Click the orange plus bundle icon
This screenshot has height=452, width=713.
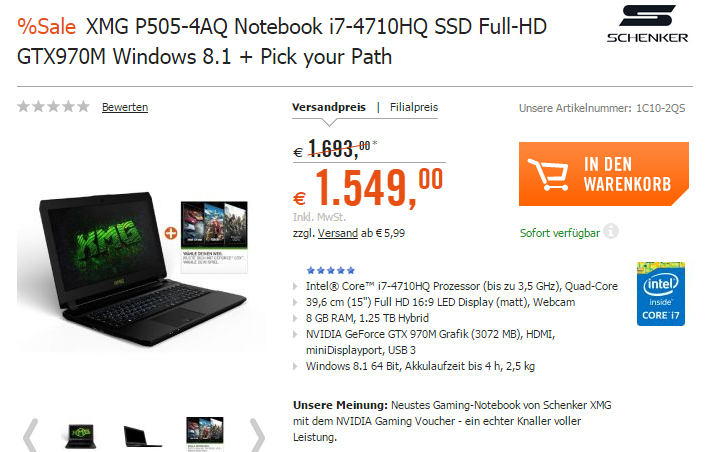171,233
